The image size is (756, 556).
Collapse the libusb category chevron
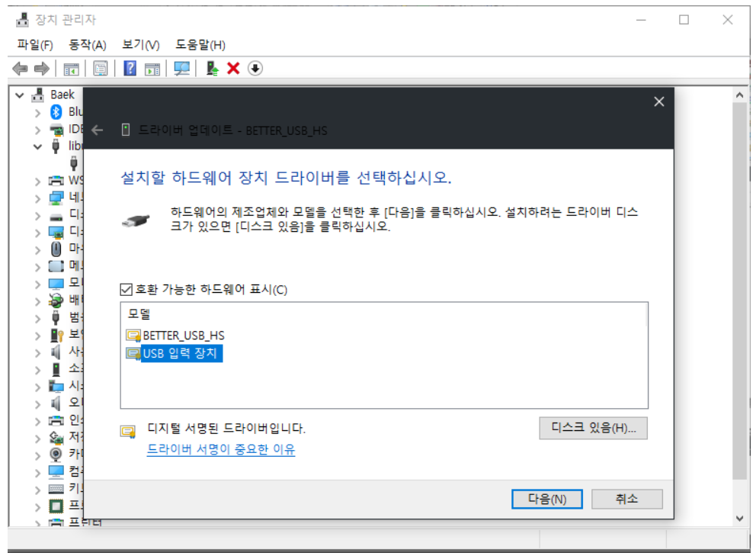37,146
